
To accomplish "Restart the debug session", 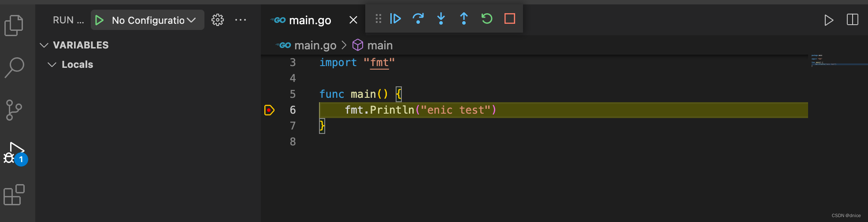I will click(487, 18).
